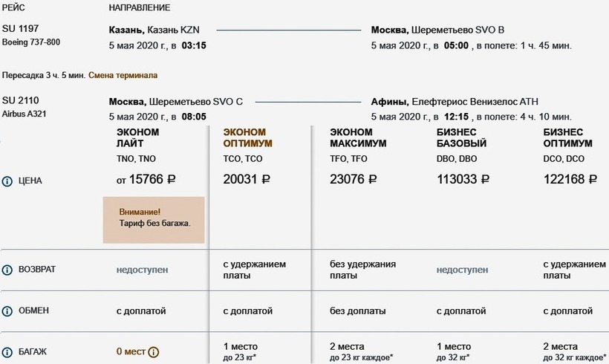
Task: Open the info icon beside БАГАЖ row label
Action: coord(7,351)
